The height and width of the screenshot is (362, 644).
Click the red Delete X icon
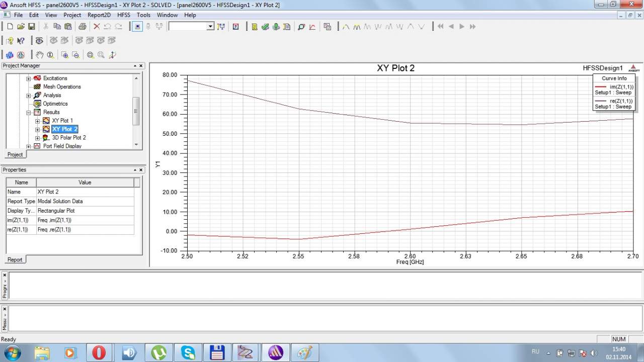click(x=97, y=27)
